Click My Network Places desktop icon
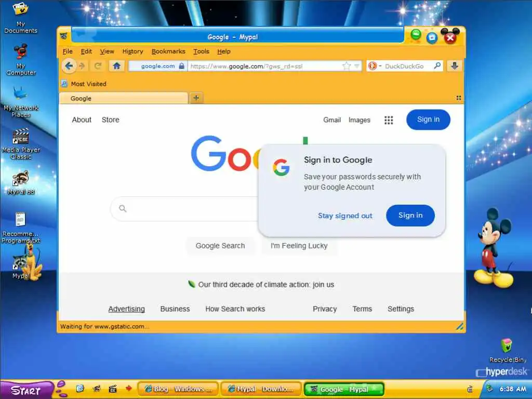This screenshot has height=399, width=532. pos(21,101)
